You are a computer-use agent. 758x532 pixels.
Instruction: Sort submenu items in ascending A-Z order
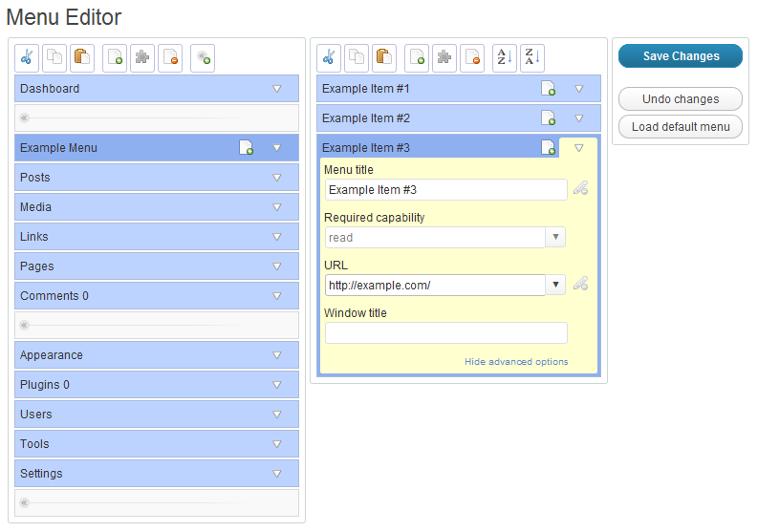tap(504, 57)
